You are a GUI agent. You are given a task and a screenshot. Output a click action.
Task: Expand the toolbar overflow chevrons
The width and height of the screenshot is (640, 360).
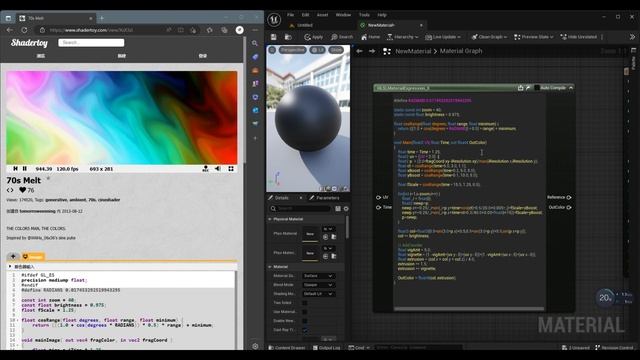632,37
